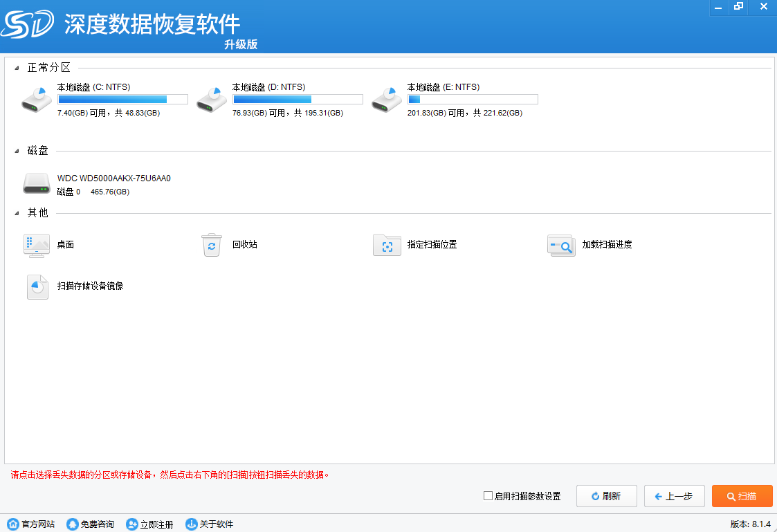
Task: Select the 本地磁盘 (D: NTFS) label
Action: [x=268, y=87]
